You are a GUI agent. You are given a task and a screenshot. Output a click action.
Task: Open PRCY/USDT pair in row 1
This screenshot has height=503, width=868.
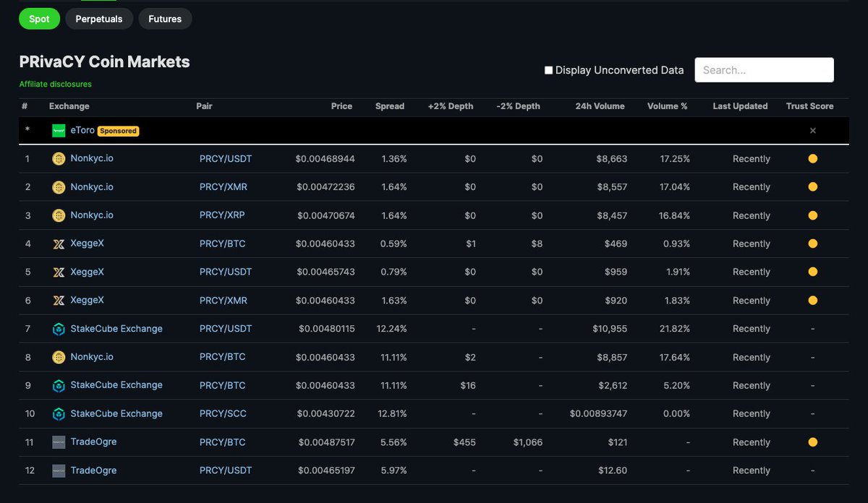pos(226,159)
